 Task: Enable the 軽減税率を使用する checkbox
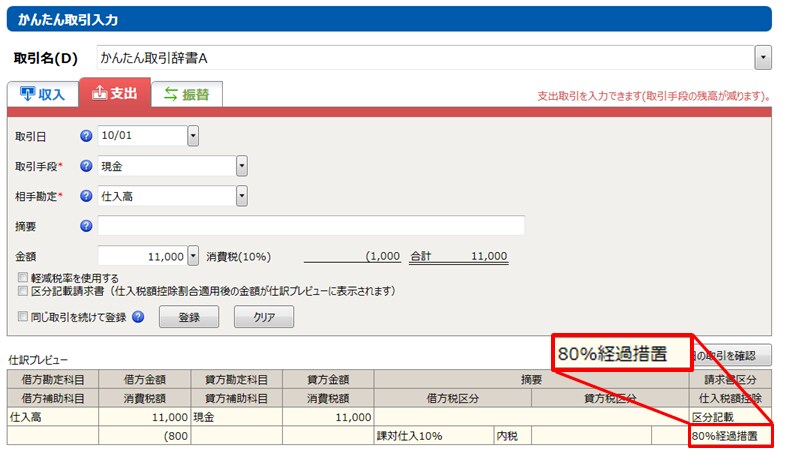pyautogui.click(x=23, y=277)
